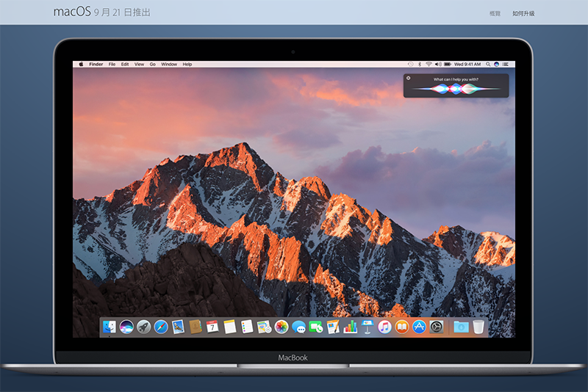The width and height of the screenshot is (588, 392).
Task: Open Mail stamp icon in dock
Action: tap(178, 327)
